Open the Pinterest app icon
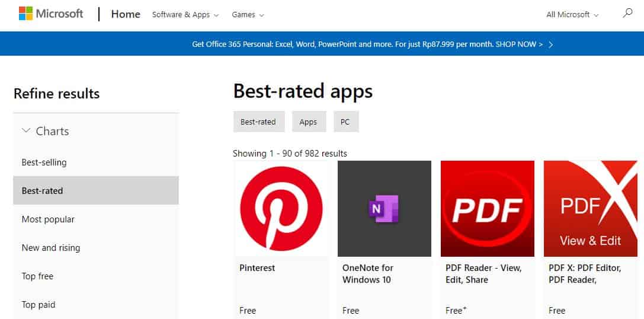 pos(281,209)
